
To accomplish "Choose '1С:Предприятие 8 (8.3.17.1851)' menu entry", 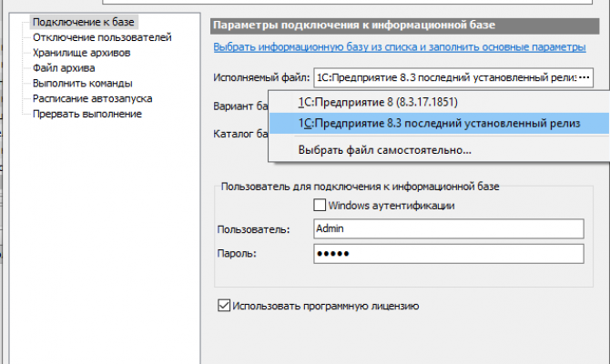I will [x=439, y=102].
